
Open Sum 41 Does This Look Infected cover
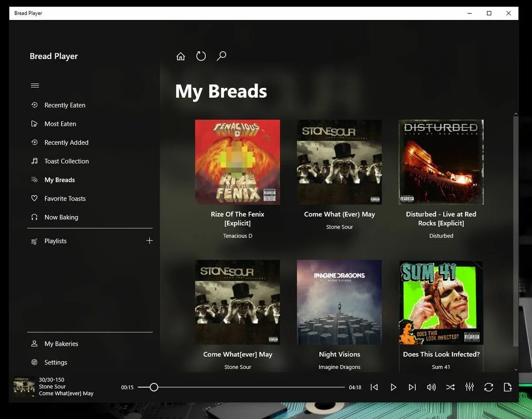tap(441, 302)
